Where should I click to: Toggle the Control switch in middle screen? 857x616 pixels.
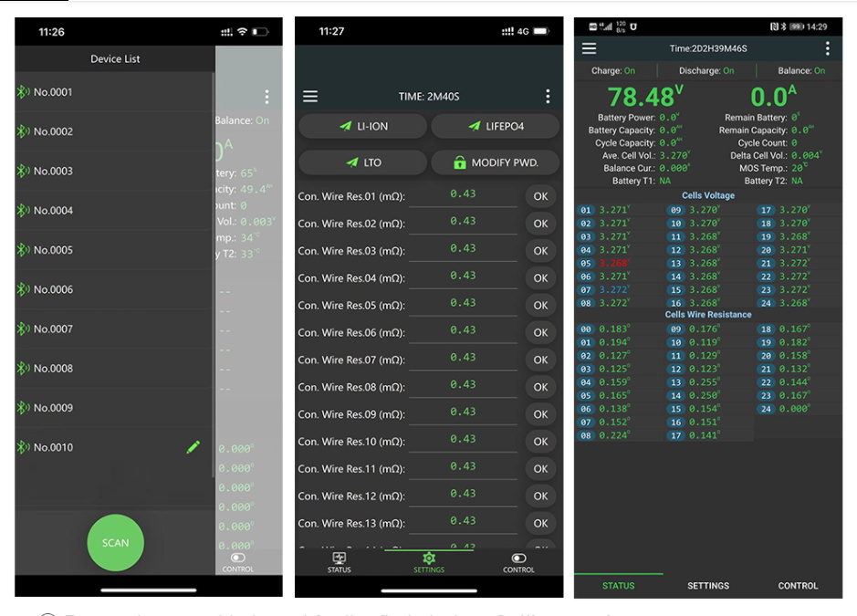(x=518, y=559)
